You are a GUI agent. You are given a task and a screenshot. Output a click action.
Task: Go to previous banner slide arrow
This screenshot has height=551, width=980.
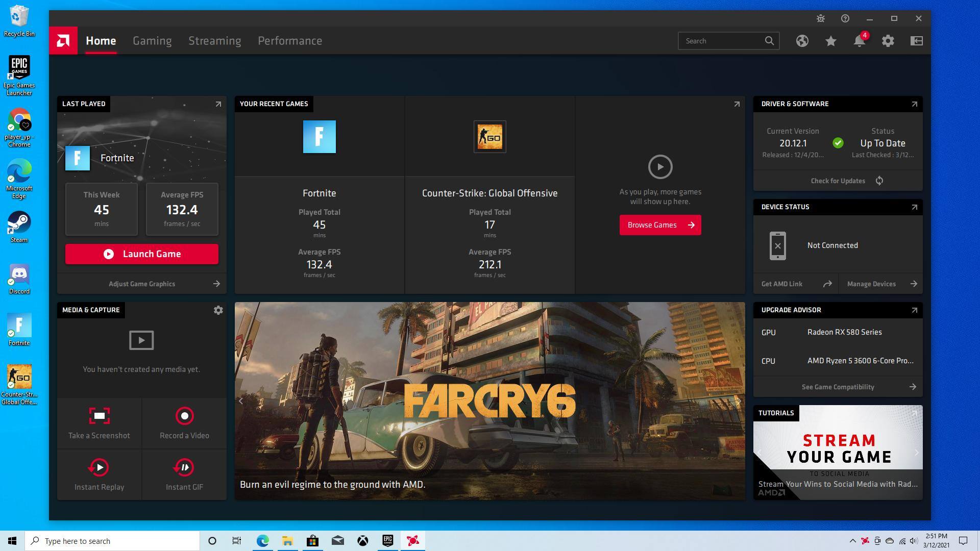tap(241, 401)
